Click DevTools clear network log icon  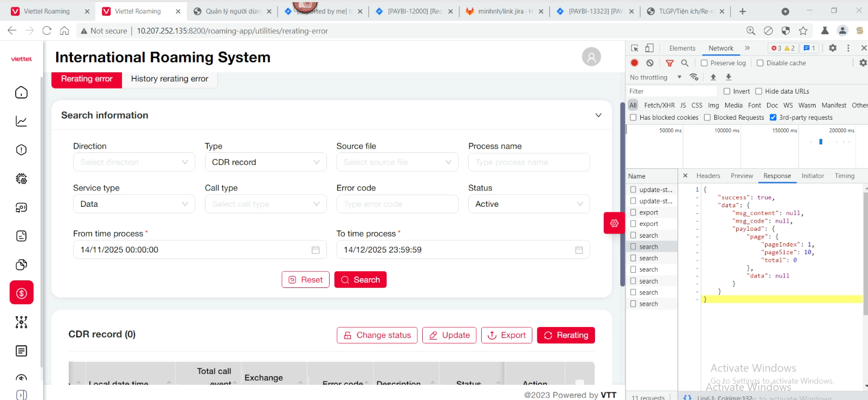click(650, 63)
